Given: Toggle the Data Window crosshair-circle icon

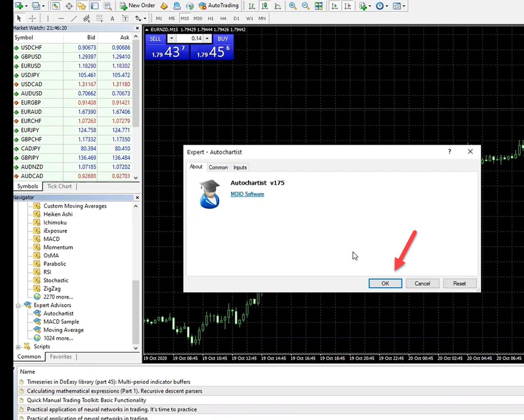Looking at the screenshot, I should 69,6.
